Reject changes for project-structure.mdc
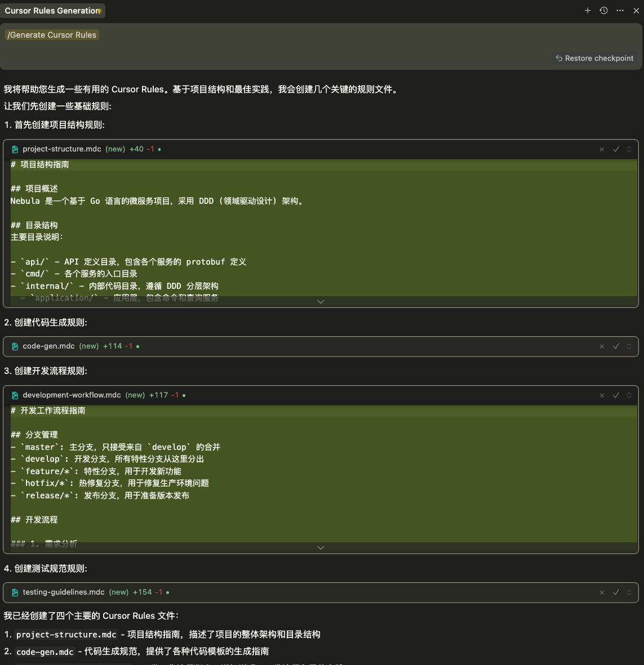Viewport: 644px width, 665px height. (x=602, y=149)
